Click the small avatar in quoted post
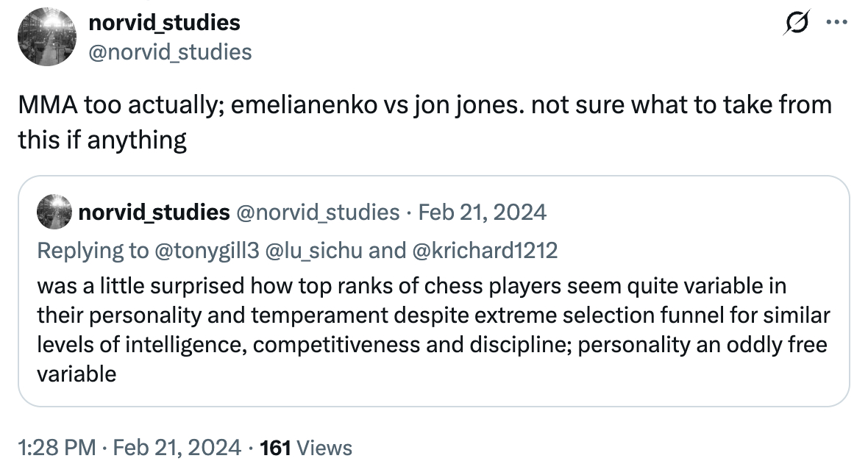This screenshot has height=475, width=868. (x=54, y=213)
